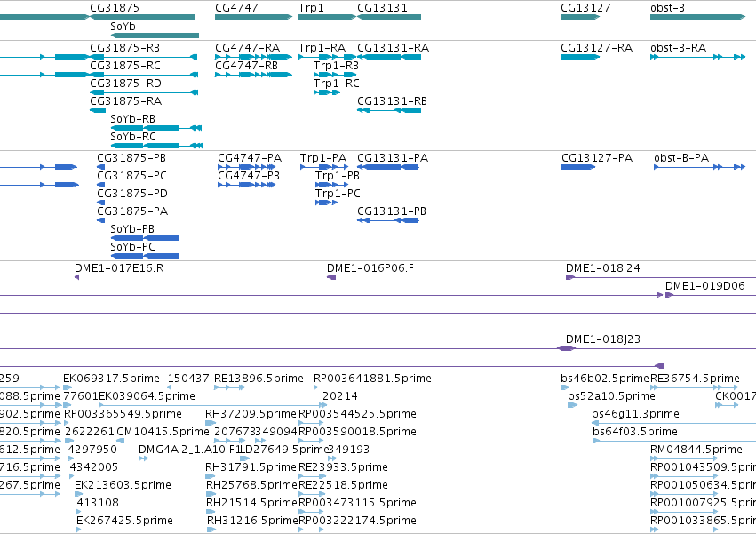Select EST LD27649.5prime
756x534 pixels.
pos(245,458)
